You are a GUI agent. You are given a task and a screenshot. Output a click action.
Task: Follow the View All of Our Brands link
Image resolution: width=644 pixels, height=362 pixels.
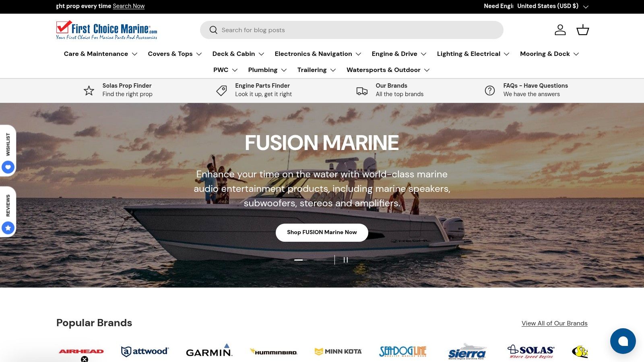coord(555,323)
